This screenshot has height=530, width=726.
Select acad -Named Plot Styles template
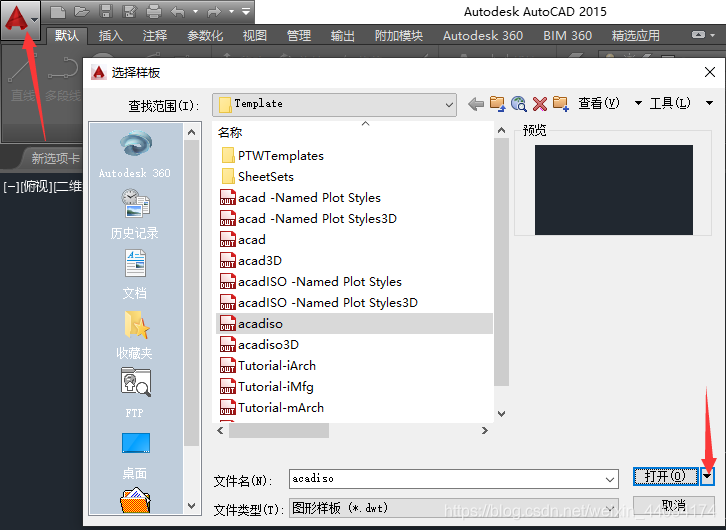click(x=300, y=198)
